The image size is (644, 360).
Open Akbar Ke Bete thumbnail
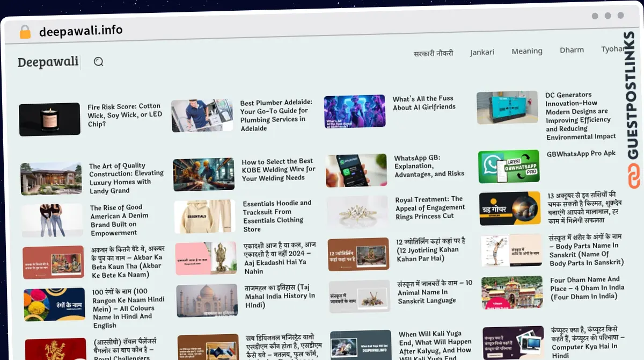click(54, 262)
